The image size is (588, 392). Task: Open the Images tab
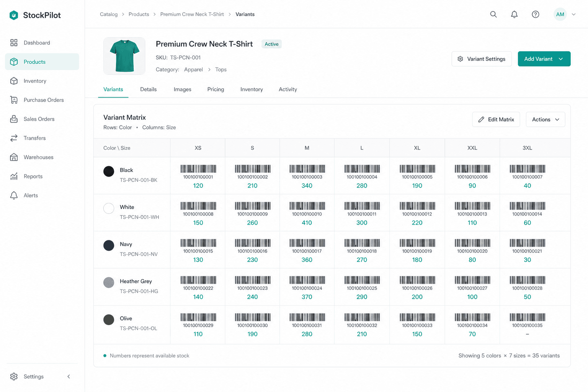pyautogui.click(x=183, y=89)
